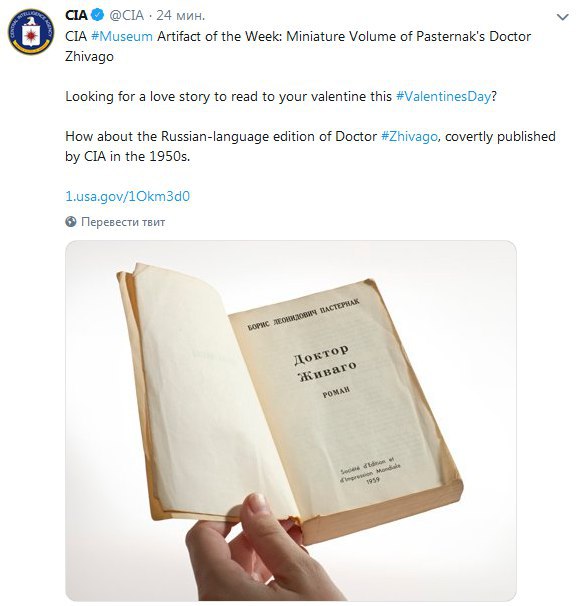The height and width of the screenshot is (606, 576).
Task: Click the blue verified badge
Action: click(x=98, y=15)
